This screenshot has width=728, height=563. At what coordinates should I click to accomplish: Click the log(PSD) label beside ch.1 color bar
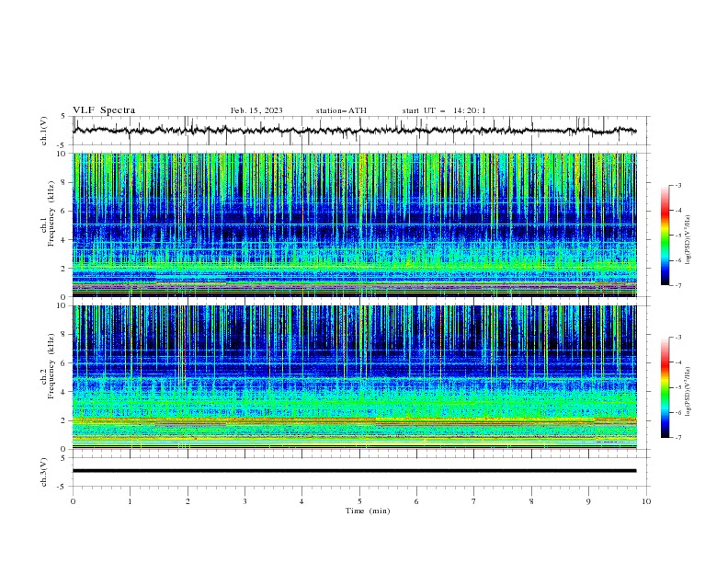click(x=688, y=240)
